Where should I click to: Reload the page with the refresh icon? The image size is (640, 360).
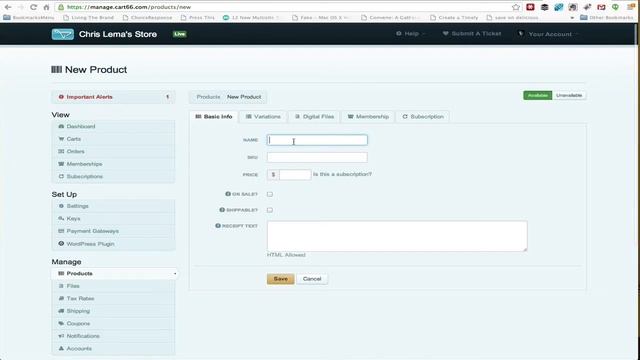(x=33, y=7)
